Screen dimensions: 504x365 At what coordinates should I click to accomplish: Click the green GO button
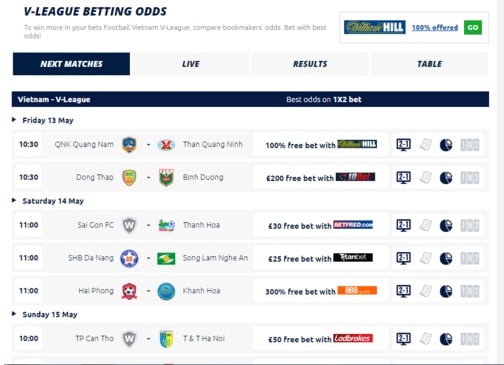pyautogui.click(x=473, y=27)
